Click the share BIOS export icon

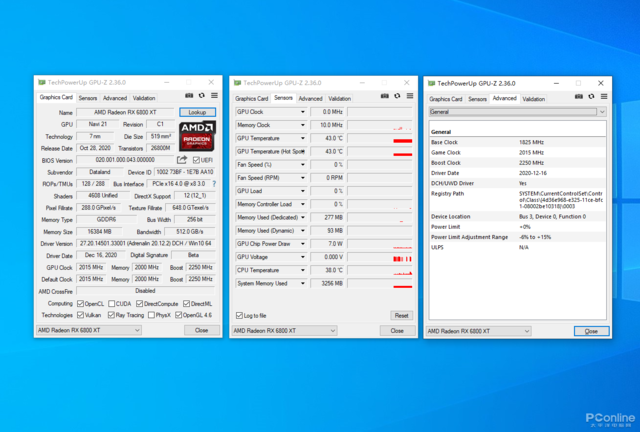point(182,160)
